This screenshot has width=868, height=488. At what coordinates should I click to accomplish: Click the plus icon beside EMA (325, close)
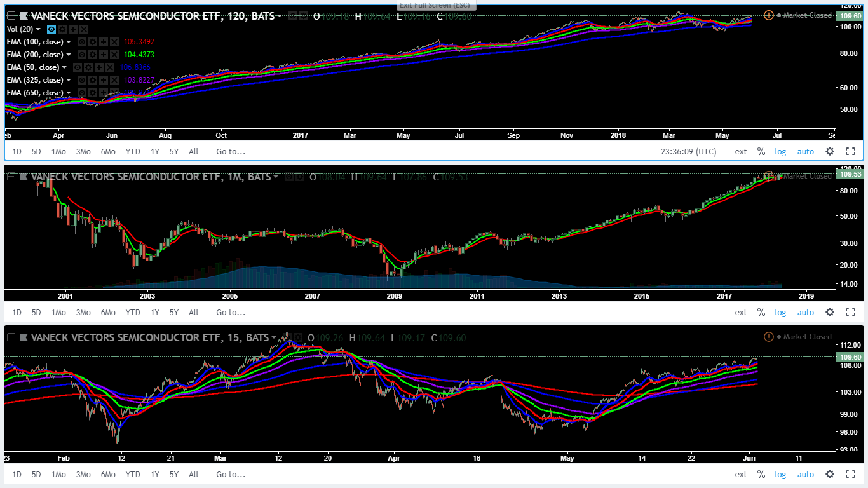(x=103, y=80)
